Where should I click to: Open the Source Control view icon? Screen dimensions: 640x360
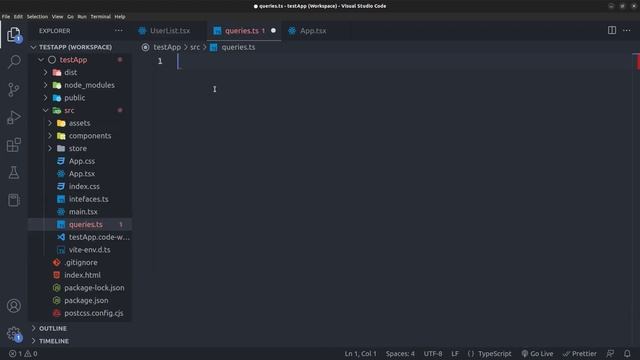14,89
